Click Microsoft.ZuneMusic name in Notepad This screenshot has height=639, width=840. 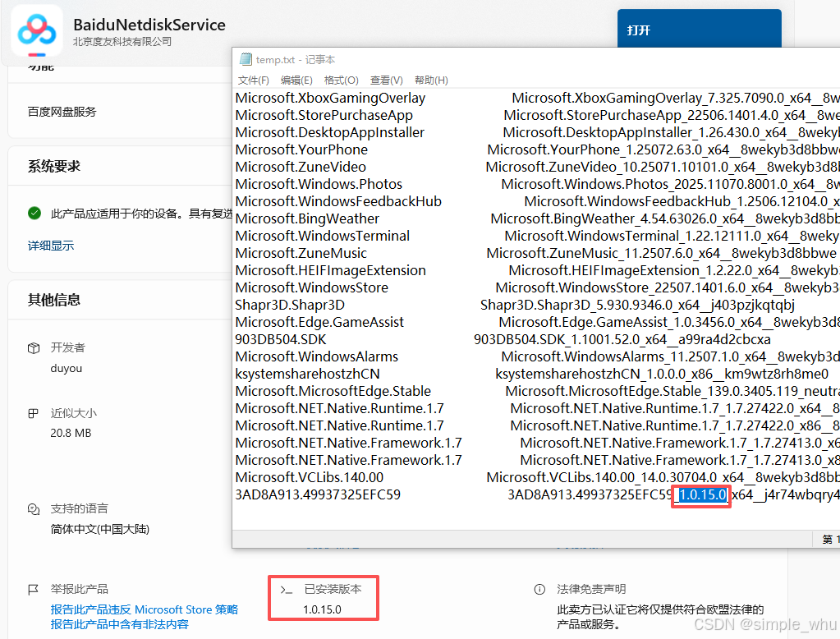[x=301, y=253]
